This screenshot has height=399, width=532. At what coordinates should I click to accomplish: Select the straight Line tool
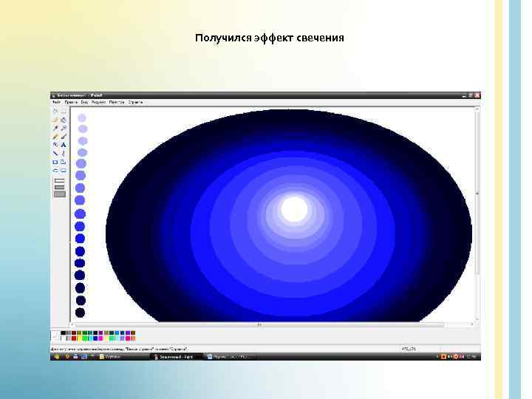55,154
